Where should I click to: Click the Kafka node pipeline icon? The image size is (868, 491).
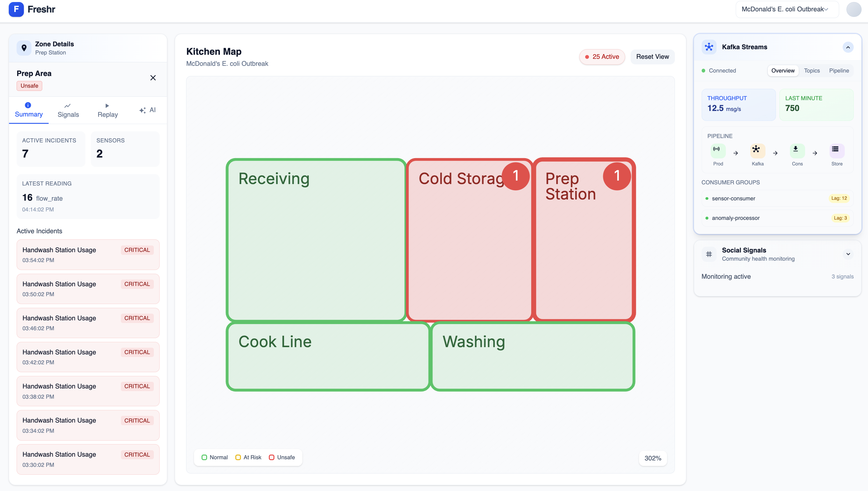(x=757, y=150)
